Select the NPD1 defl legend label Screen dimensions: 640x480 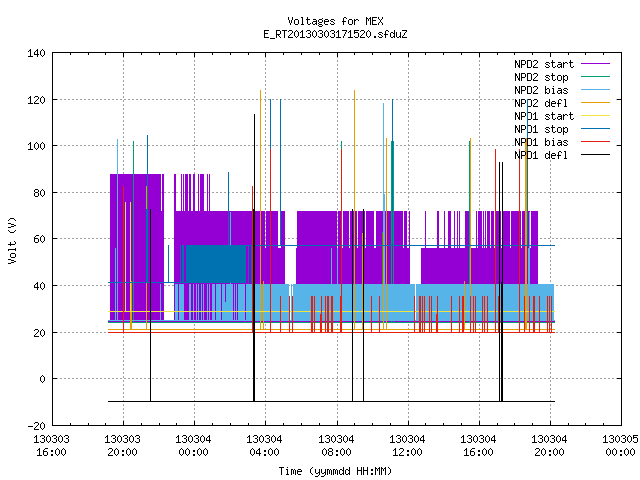point(541,155)
